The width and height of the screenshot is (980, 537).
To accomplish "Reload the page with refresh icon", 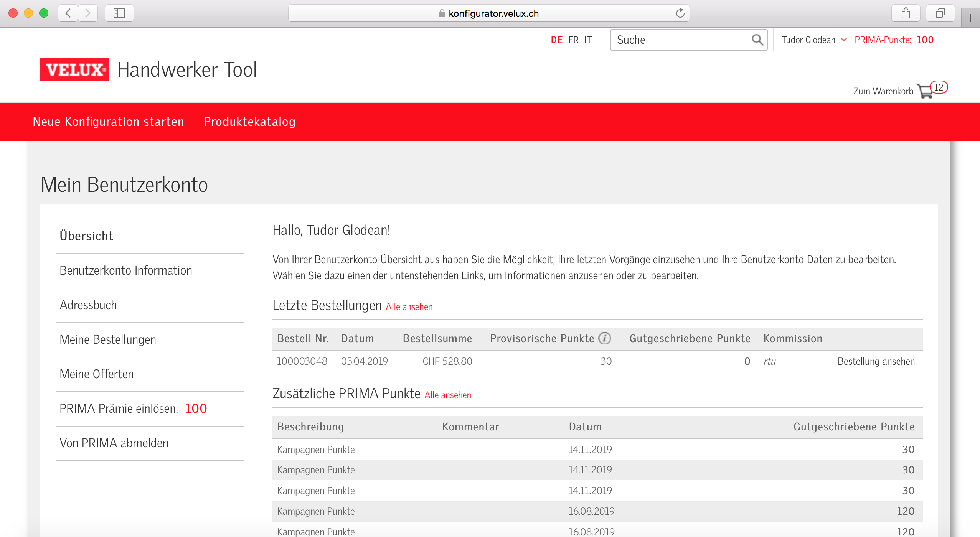I will (680, 13).
